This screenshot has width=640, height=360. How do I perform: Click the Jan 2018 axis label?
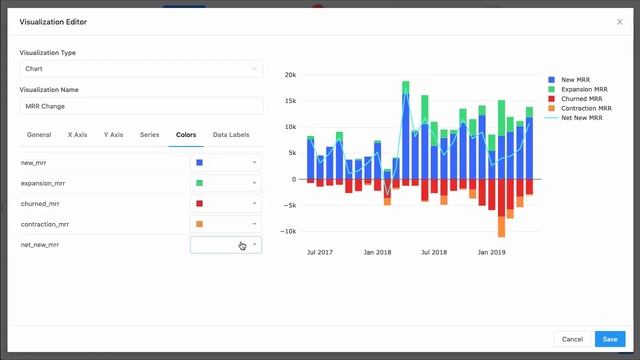tap(377, 252)
